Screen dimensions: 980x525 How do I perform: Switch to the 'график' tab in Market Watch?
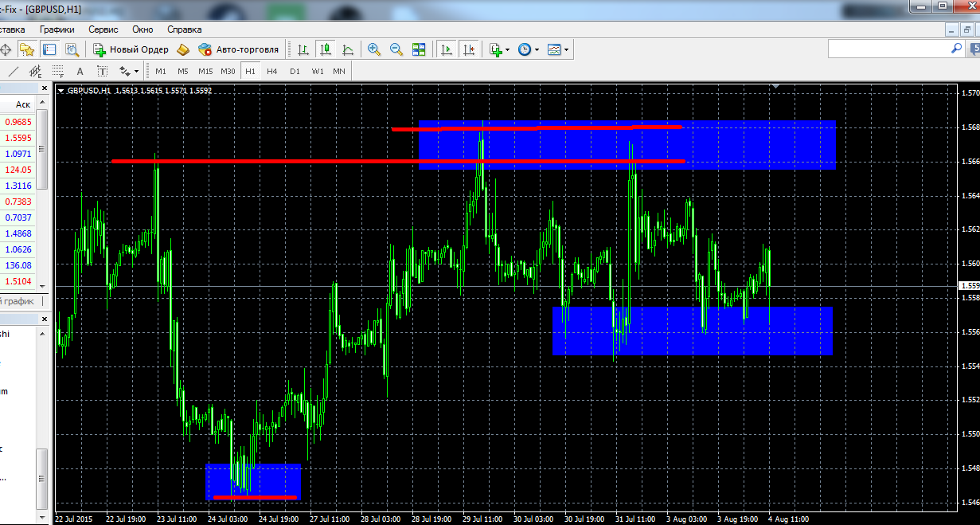(18, 301)
